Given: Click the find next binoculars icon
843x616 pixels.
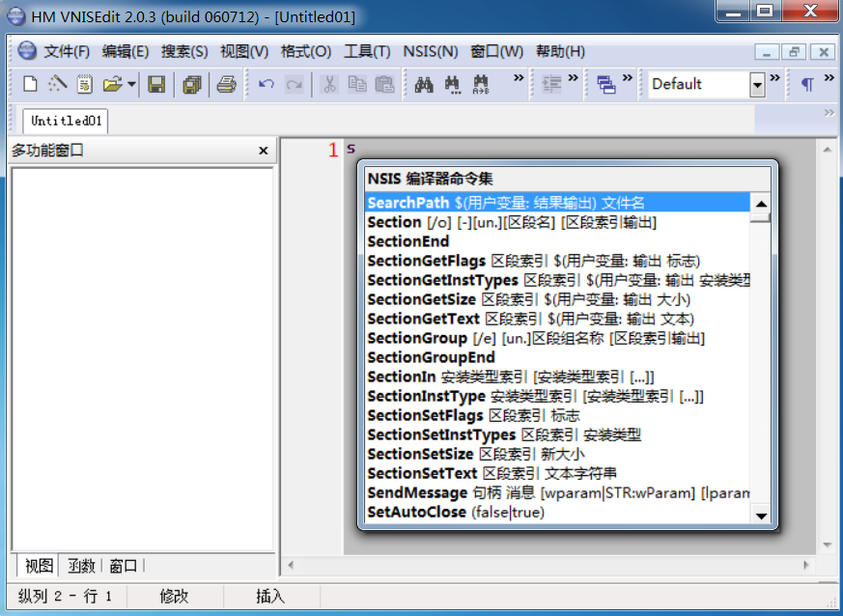Looking at the screenshot, I should point(452,84).
